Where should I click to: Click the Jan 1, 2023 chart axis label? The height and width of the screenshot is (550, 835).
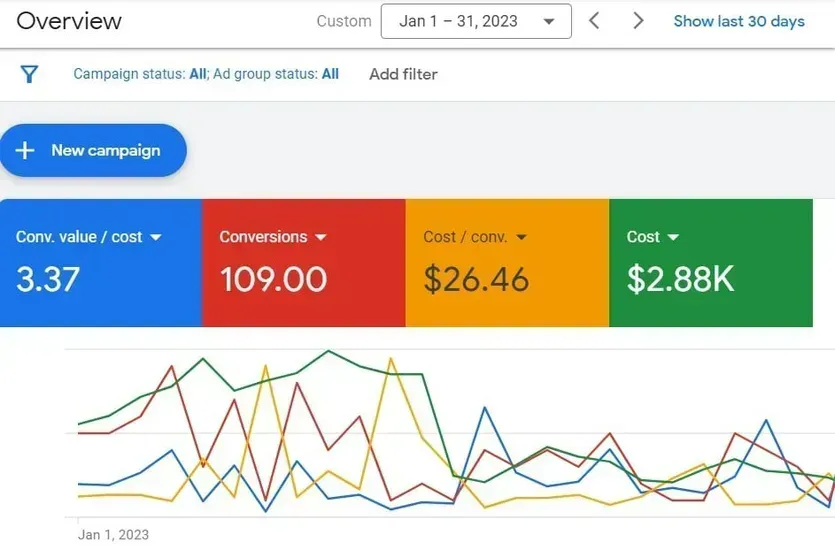click(113, 535)
